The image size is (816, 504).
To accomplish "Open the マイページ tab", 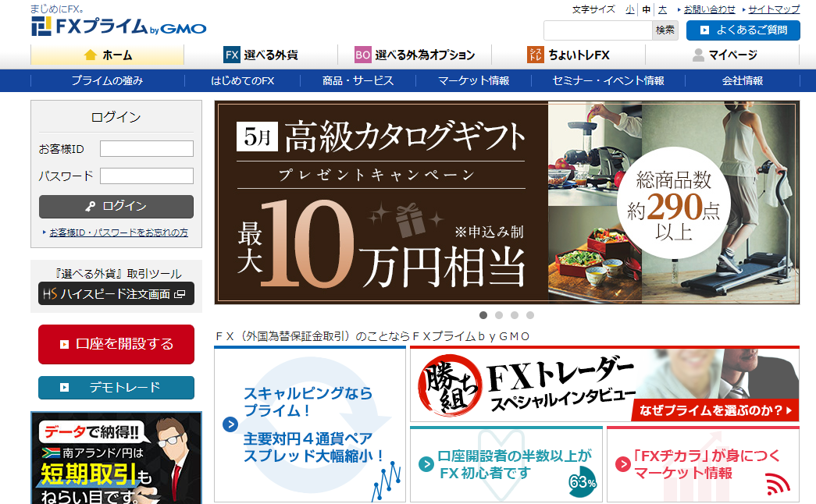I will click(x=722, y=55).
